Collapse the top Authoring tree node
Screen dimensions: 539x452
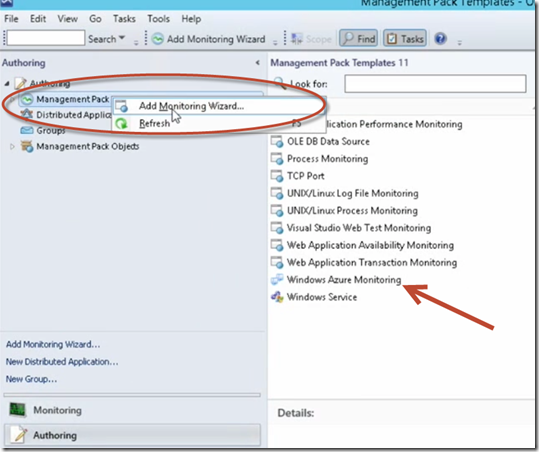[7, 83]
